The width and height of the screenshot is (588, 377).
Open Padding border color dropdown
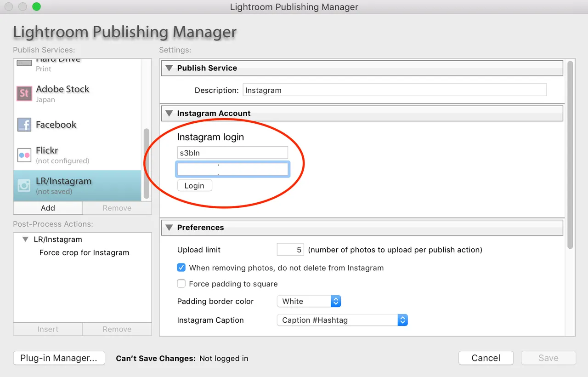pos(309,302)
